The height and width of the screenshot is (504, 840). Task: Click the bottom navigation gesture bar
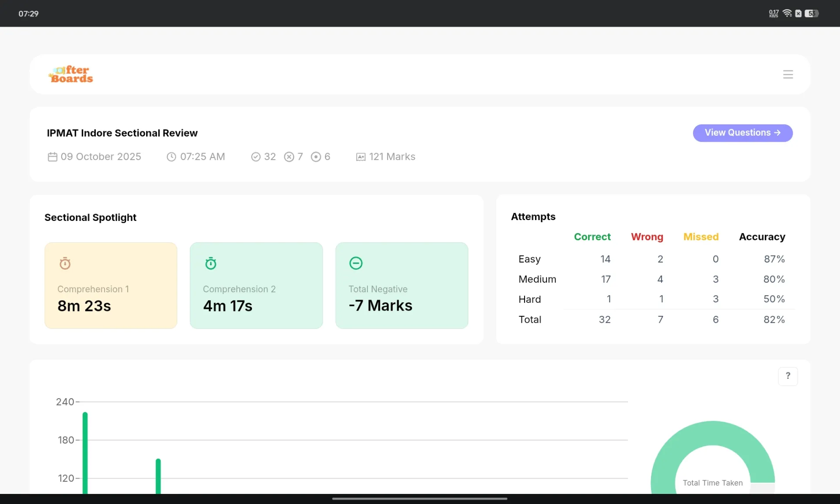pos(420,498)
